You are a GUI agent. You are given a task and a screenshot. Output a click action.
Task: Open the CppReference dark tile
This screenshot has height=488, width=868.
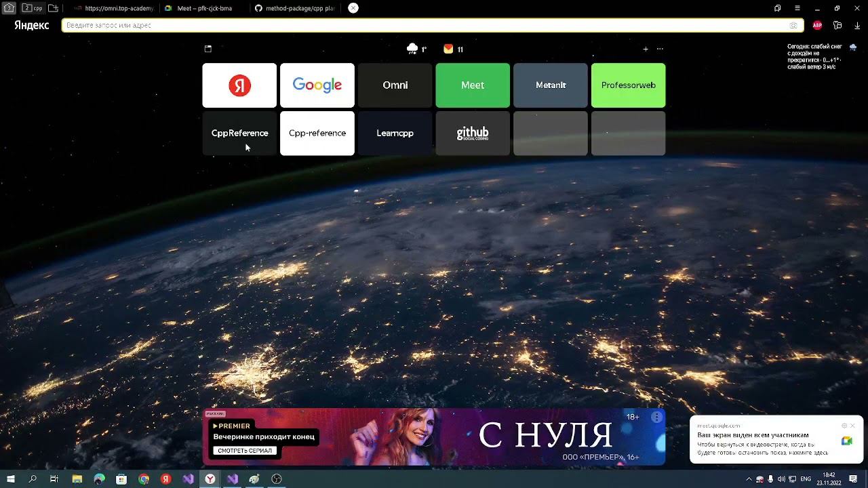click(x=239, y=134)
